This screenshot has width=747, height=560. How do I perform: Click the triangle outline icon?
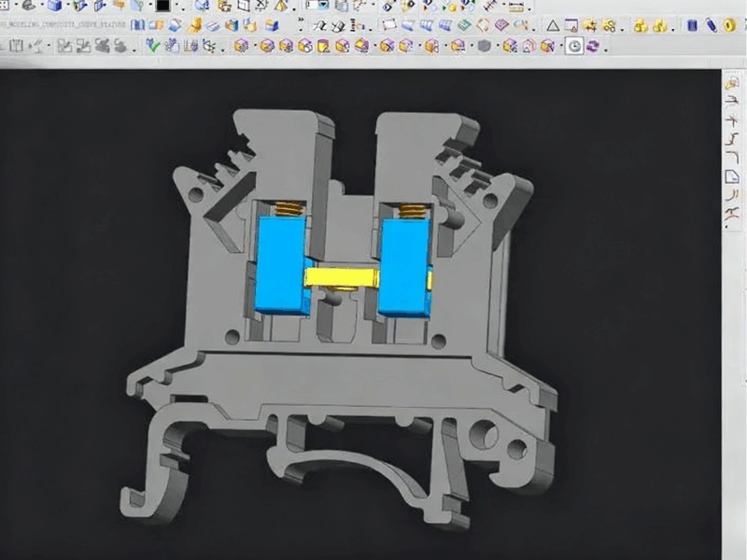[552, 25]
